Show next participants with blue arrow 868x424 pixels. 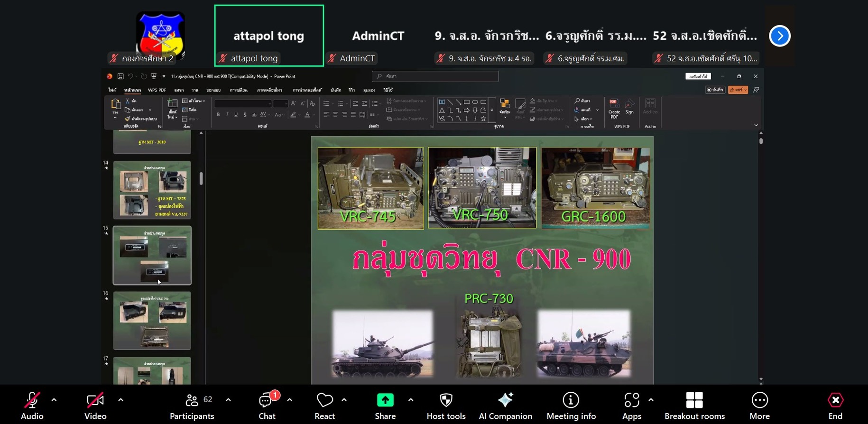[x=779, y=36]
